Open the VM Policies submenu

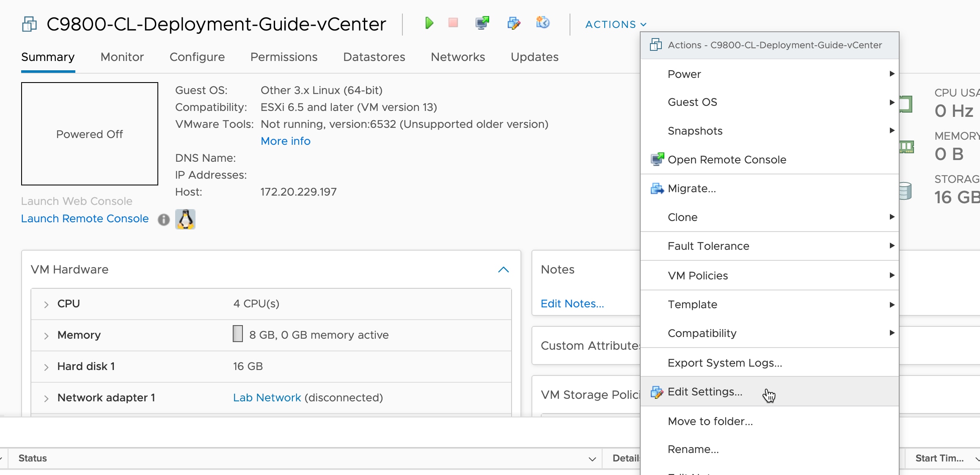pyautogui.click(x=770, y=276)
